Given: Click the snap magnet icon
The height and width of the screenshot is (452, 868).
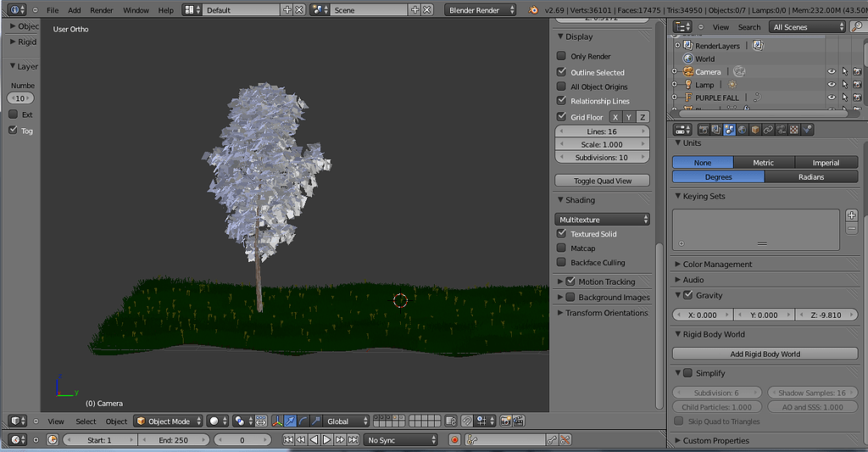Looking at the screenshot, I should (x=467, y=421).
